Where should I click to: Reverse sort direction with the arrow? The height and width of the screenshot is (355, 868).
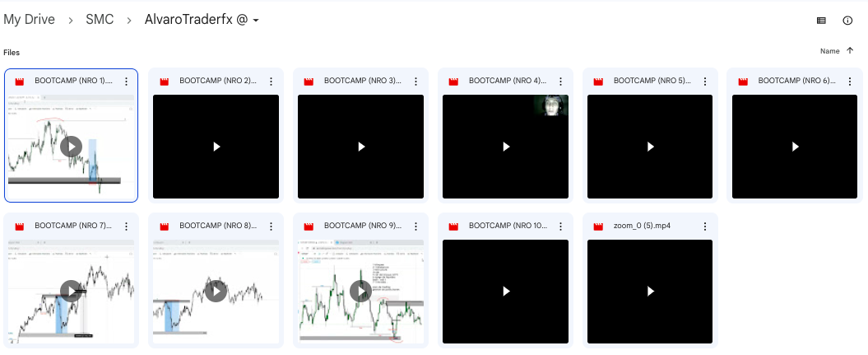(x=850, y=51)
